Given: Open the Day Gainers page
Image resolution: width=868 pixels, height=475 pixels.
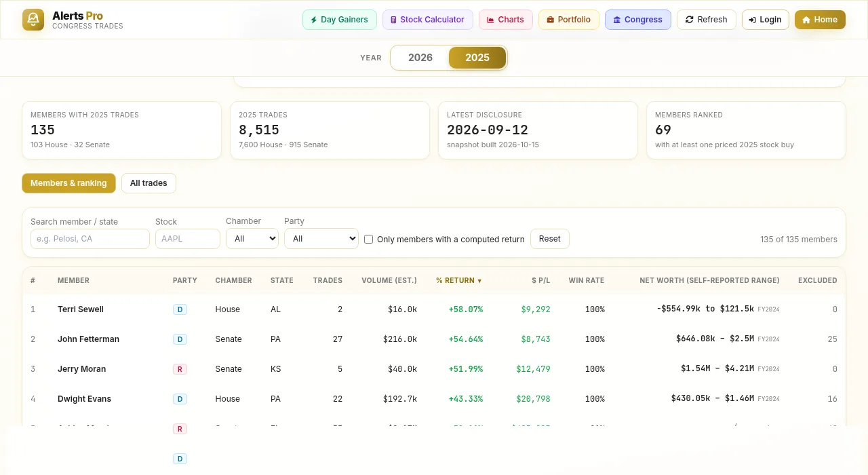Looking at the screenshot, I should point(339,20).
